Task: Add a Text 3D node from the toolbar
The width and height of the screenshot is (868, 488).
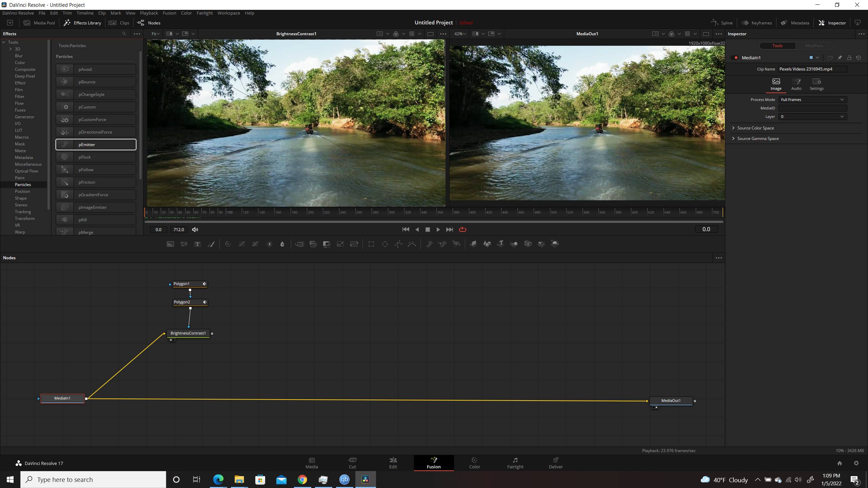Action: click(x=500, y=244)
